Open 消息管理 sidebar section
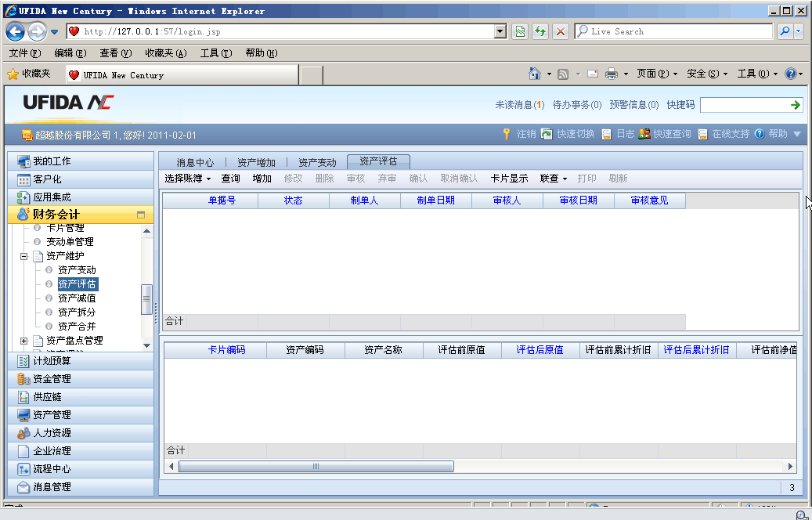Viewport: 812px width, 520px height. pos(81,487)
